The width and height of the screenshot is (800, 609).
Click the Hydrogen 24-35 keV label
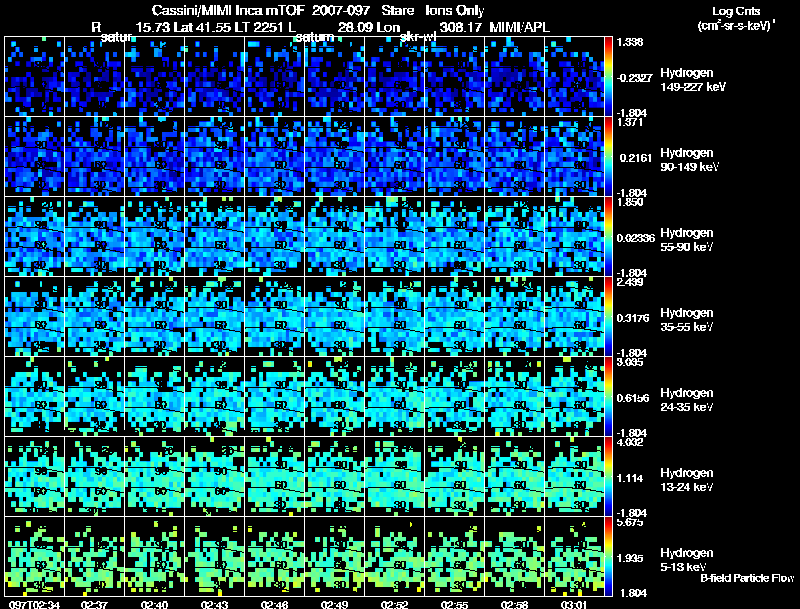pyautogui.click(x=687, y=400)
